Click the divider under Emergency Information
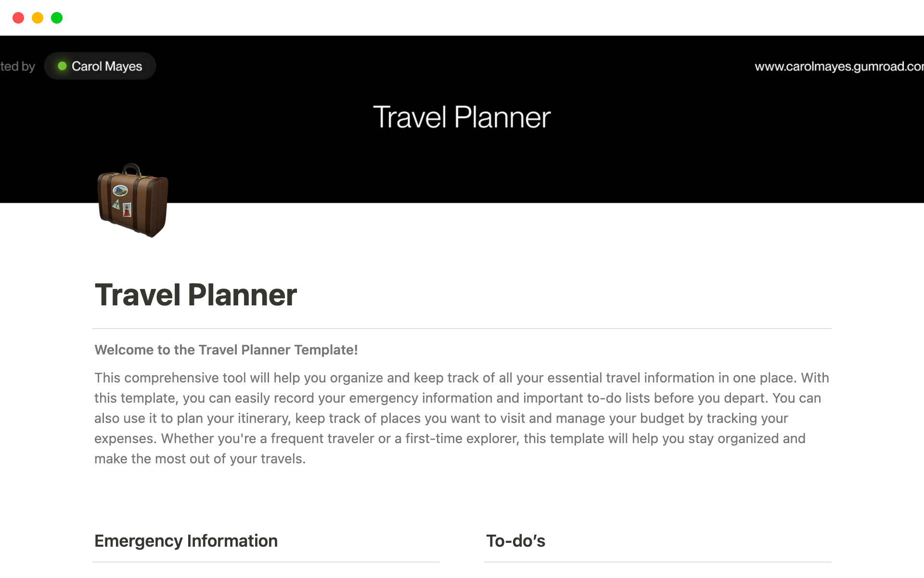Image resolution: width=924 pixels, height=578 pixels. click(266, 562)
